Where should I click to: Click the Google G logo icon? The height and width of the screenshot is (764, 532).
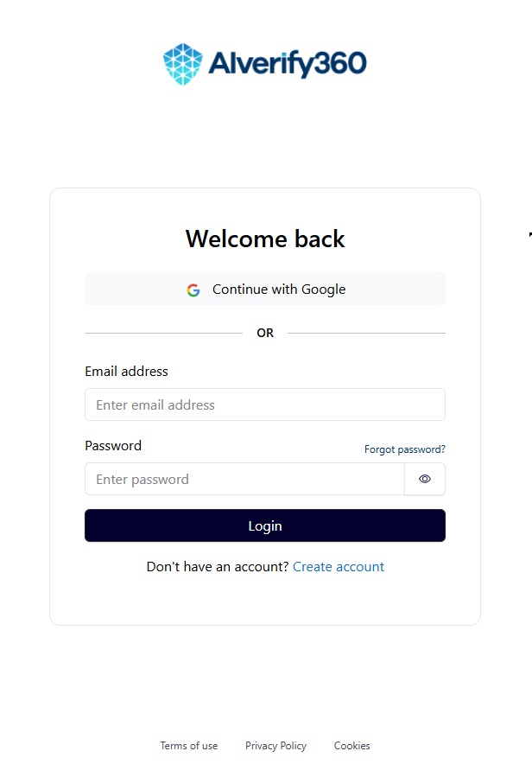pos(193,290)
